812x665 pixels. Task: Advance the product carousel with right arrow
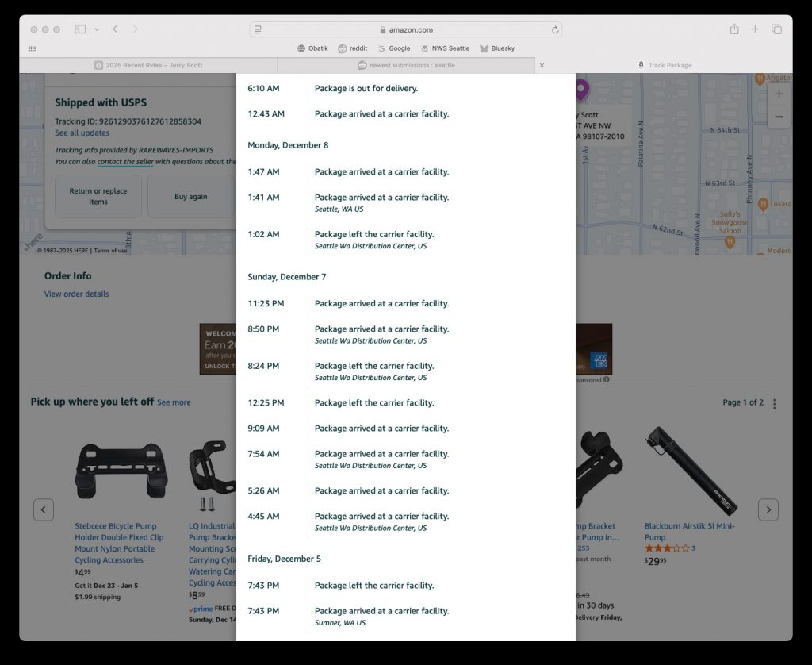click(x=768, y=509)
